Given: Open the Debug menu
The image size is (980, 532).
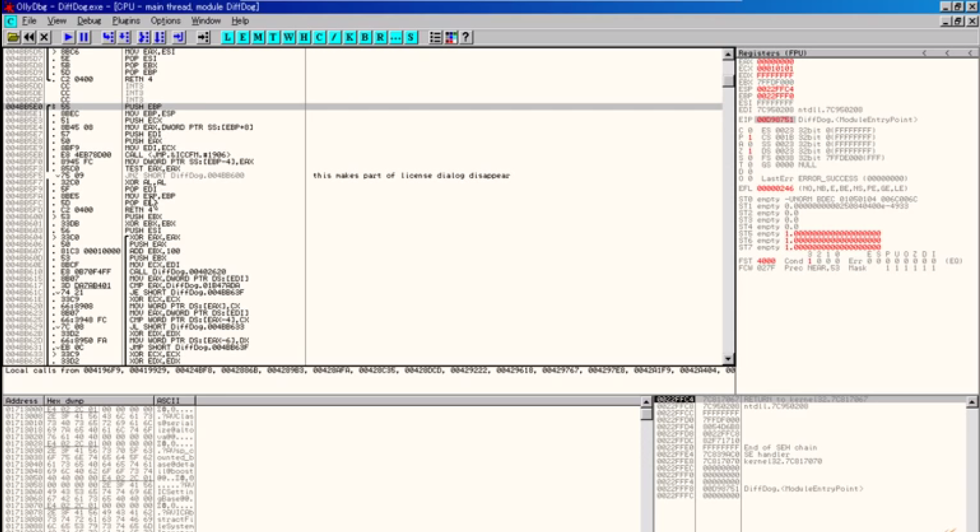Looking at the screenshot, I should (89, 21).
